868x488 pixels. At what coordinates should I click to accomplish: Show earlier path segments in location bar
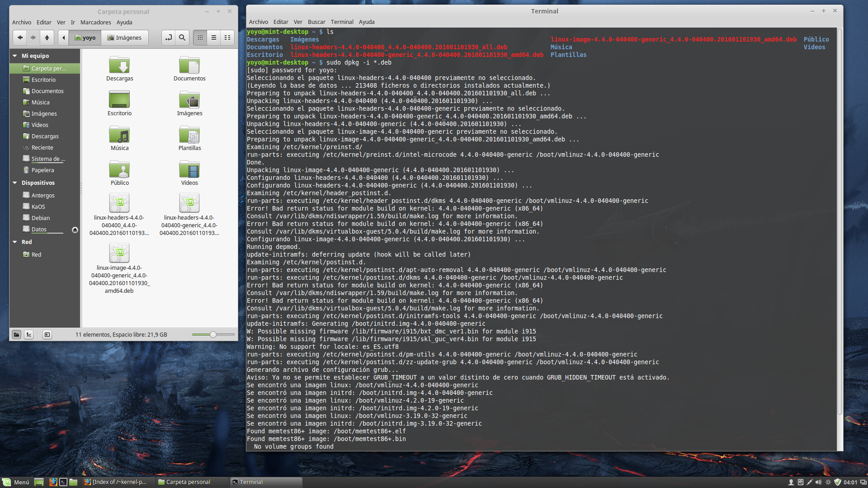click(64, 38)
